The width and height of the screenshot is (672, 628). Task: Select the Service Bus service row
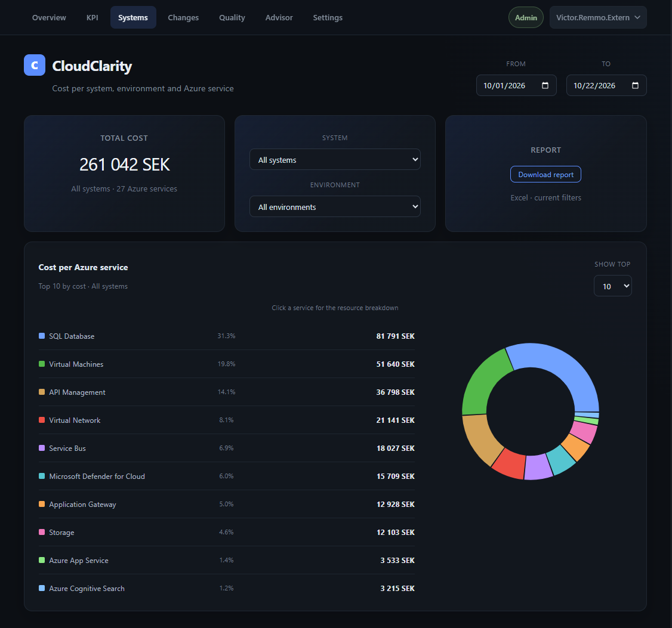[227, 448]
